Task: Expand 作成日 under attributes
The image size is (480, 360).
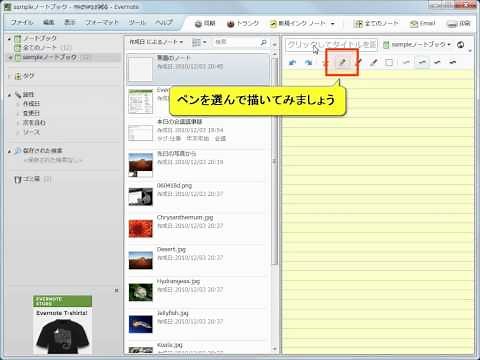Action: point(18,104)
